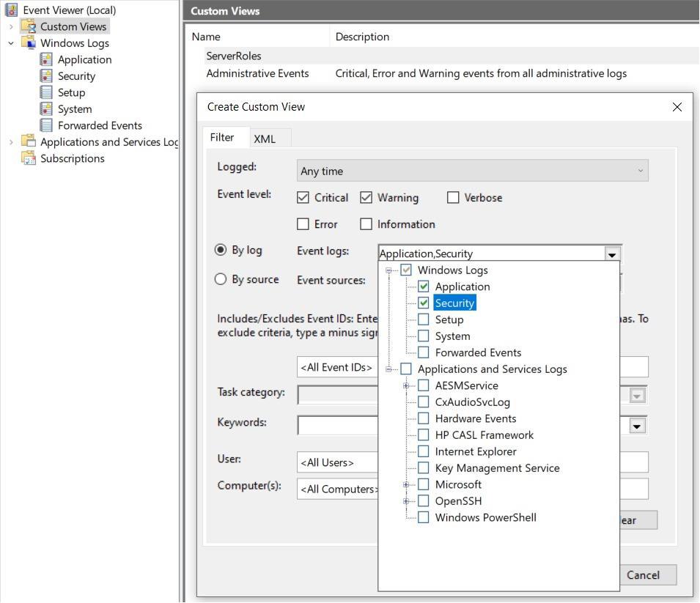Expand the Microsoft node in logs tree
700x603 pixels.
click(405, 485)
